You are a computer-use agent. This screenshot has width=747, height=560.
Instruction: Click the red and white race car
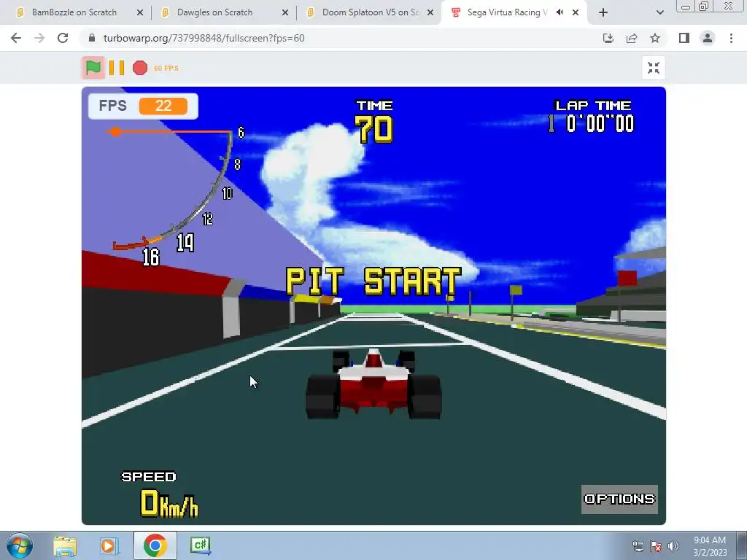click(x=373, y=384)
